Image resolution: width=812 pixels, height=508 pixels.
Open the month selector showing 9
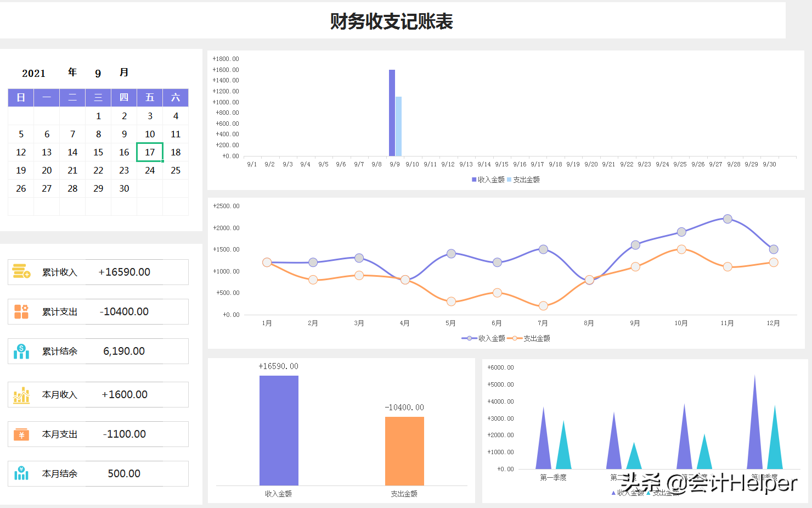[x=98, y=72]
